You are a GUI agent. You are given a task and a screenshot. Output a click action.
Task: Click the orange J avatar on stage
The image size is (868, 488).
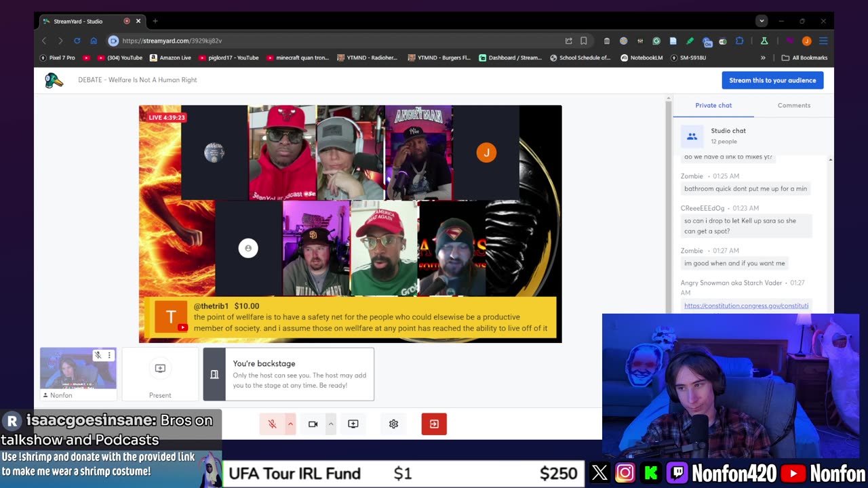pyautogui.click(x=486, y=152)
